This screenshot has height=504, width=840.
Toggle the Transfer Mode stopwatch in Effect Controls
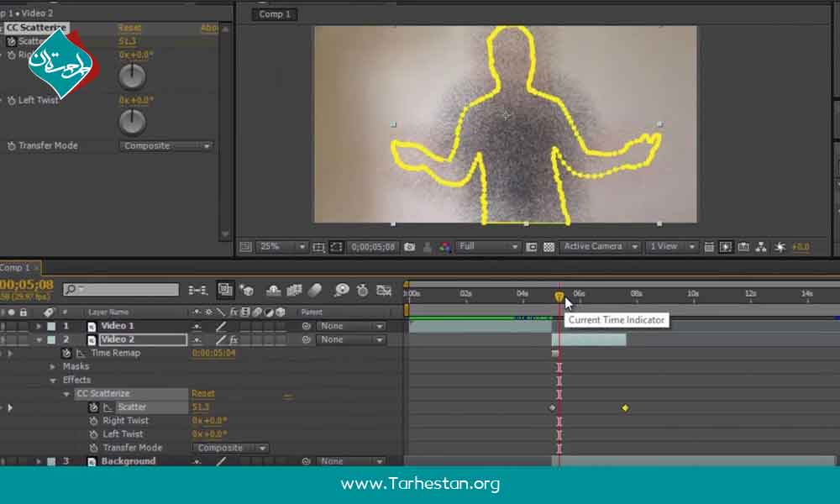click(11, 146)
